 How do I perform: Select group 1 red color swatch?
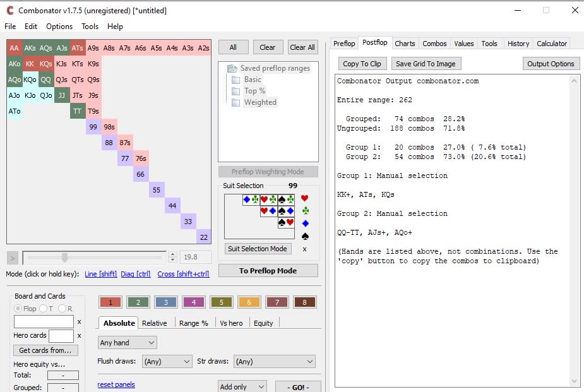point(110,302)
